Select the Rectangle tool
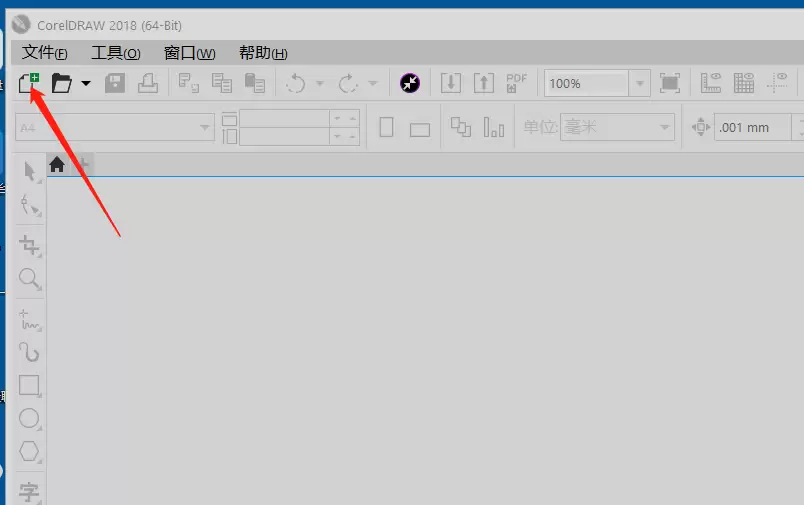Viewport: 804px width, 505px height. (x=30, y=386)
